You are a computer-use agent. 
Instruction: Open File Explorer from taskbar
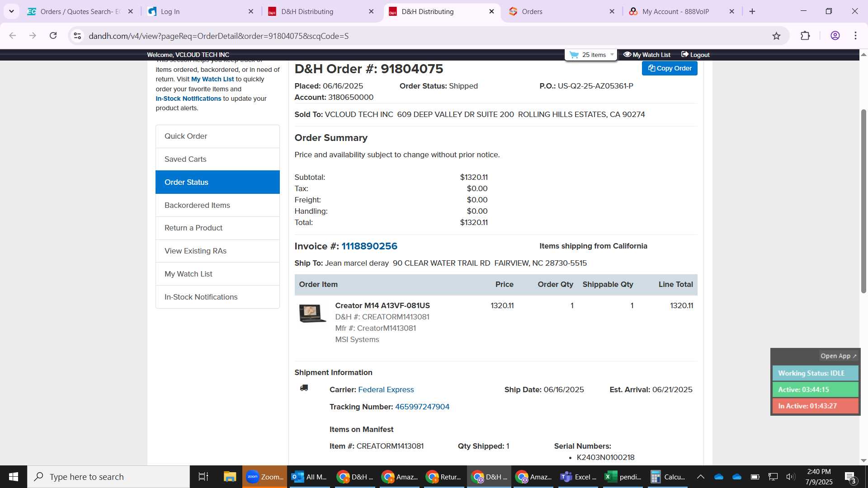(x=230, y=477)
